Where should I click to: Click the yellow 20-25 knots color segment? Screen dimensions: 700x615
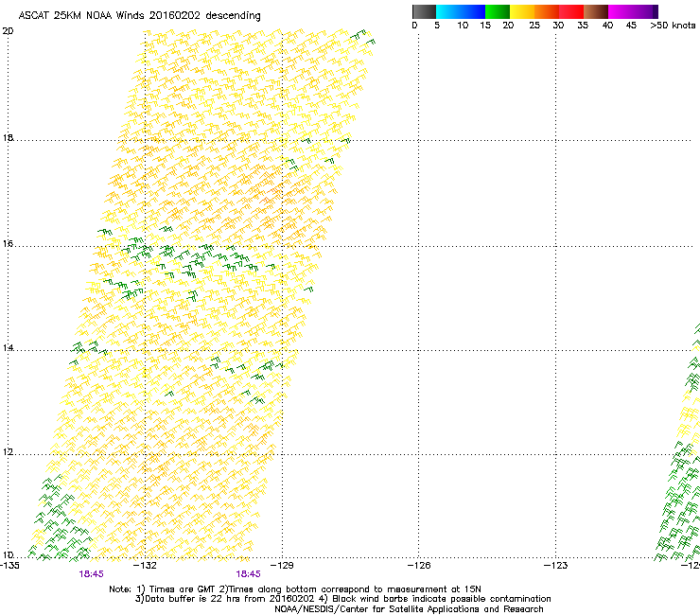(x=522, y=11)
